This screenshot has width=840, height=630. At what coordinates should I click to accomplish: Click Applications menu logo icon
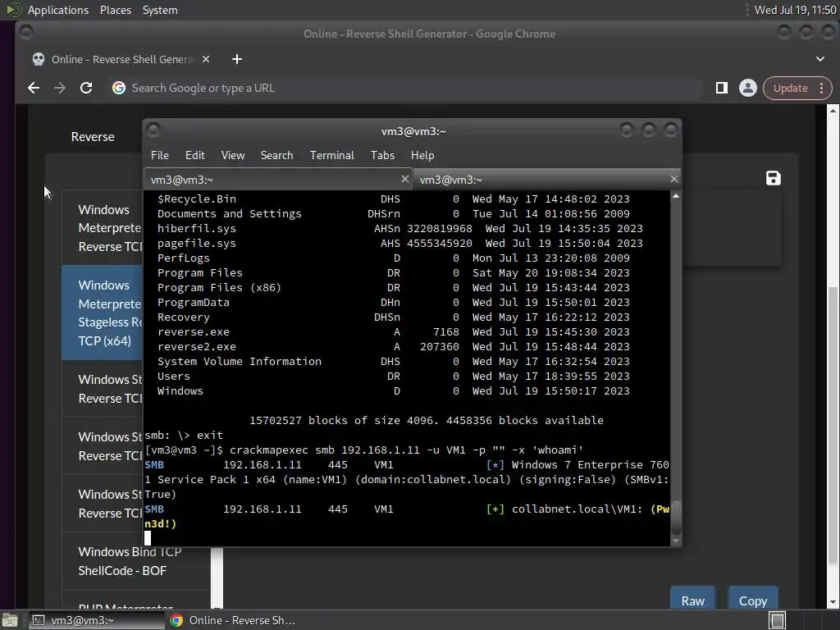pyautogui.click(x=13, y=10)
